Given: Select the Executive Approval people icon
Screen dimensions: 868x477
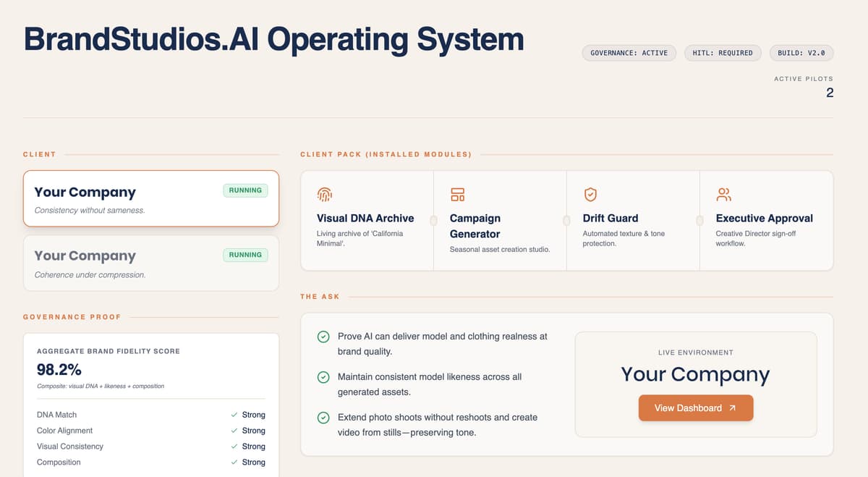Looking at the screenshot, I should pyautogui.click(x=723, y=194).
